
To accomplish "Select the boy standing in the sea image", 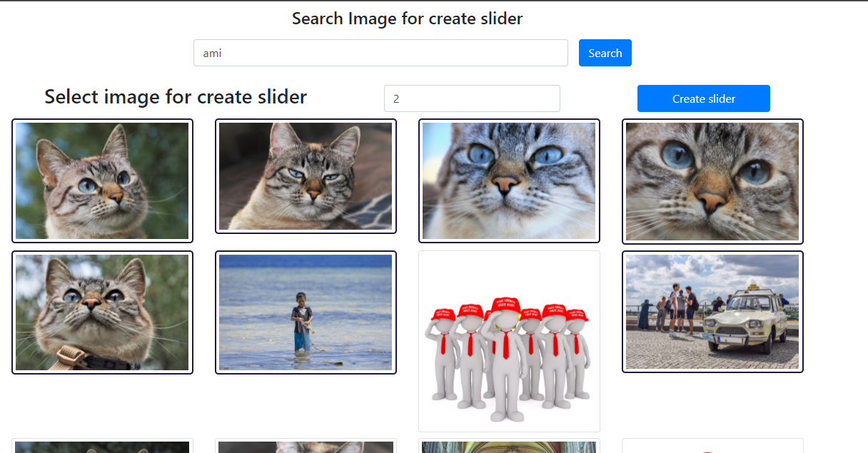I will [x=306, y=312].
